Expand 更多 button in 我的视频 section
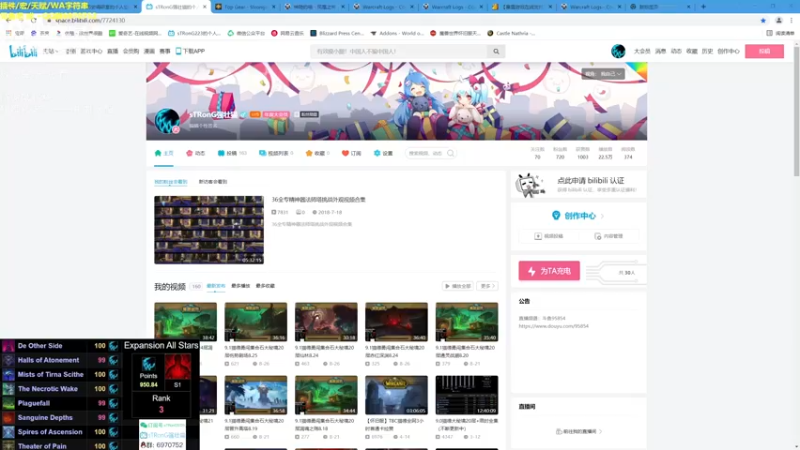This screenshot has width=800, height=450. [x=487, y=286]
